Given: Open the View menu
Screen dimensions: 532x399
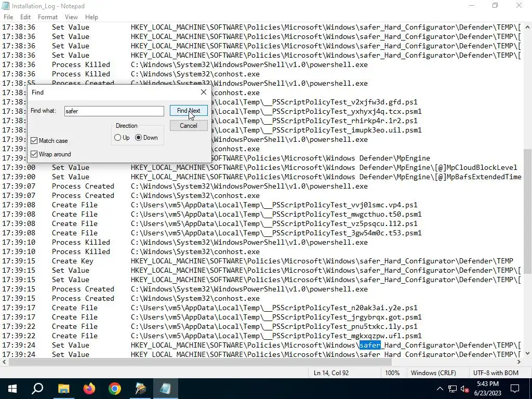Looking at the screenshot, I should click(71, 17).
